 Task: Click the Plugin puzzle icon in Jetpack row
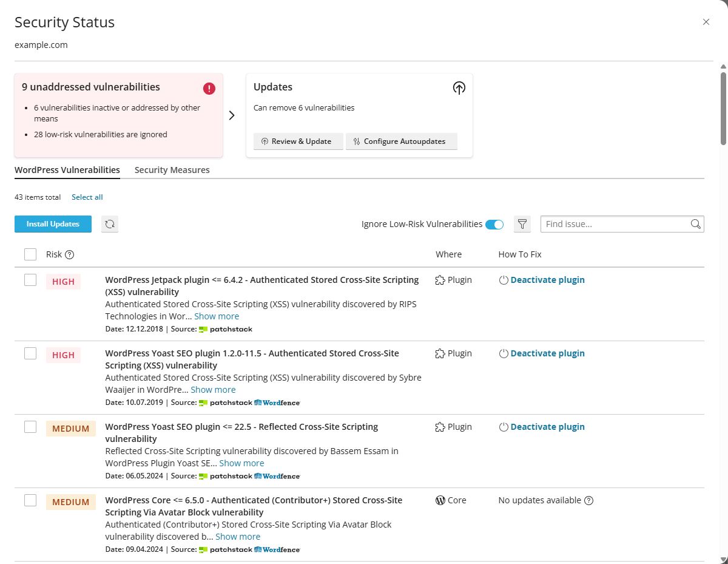[x=440, y=280]
